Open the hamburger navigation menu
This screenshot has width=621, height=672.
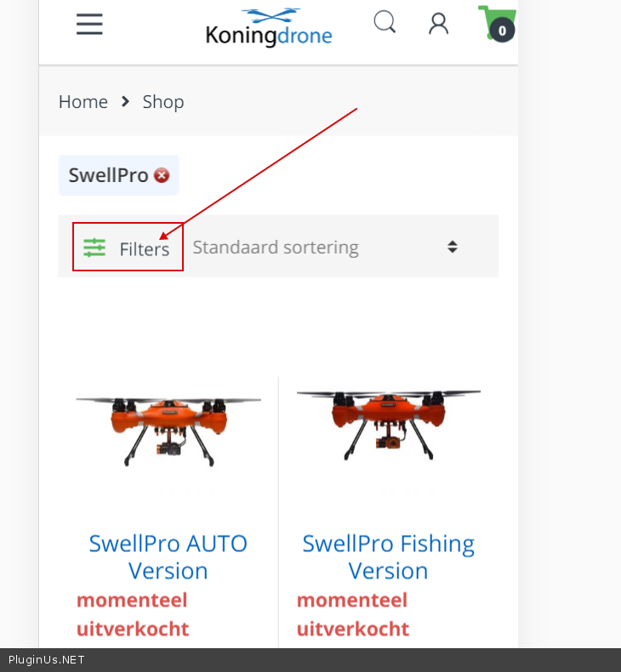(89, 25)
